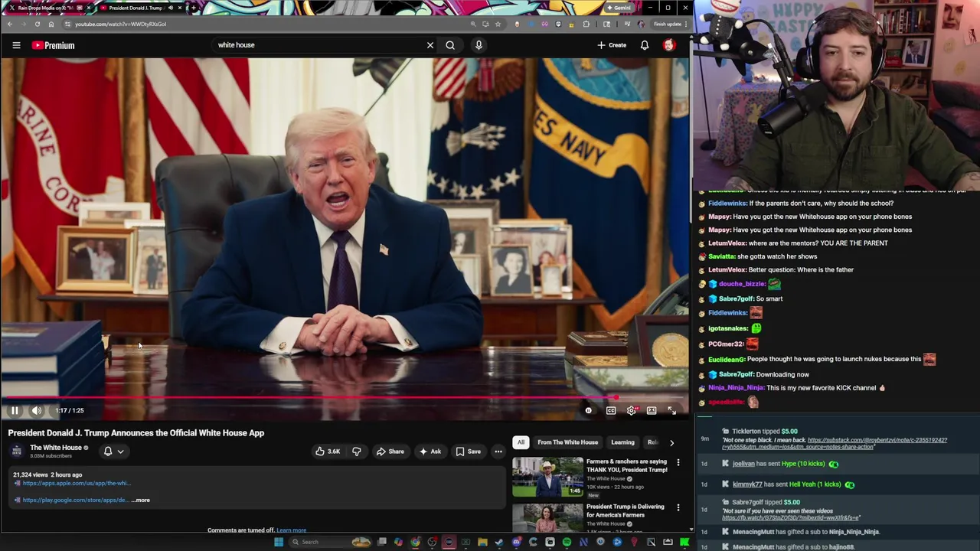980x551 pixels.
Task: Clear the 'white house' search text
Action: tap(430, 45)
